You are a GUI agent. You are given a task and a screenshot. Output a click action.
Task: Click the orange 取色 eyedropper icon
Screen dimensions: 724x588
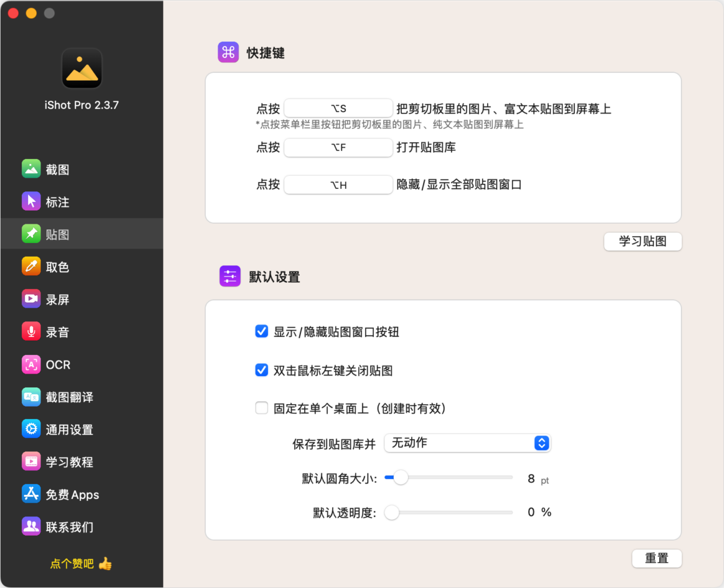click(x=31, y=266)
